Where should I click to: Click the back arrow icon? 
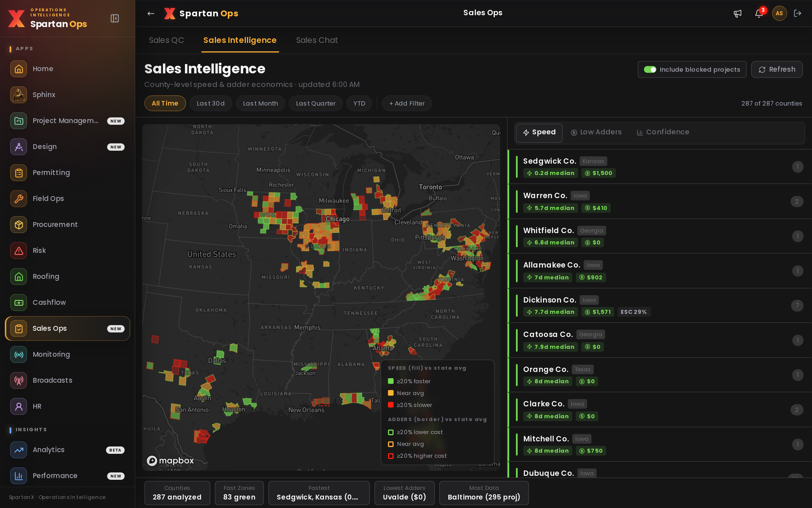[x=151, y=14]
